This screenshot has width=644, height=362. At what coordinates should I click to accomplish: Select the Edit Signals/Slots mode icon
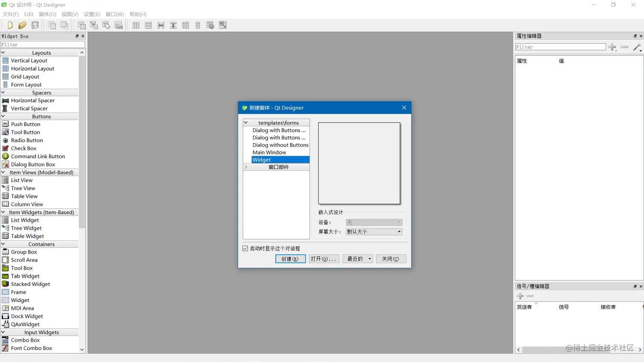94,25
